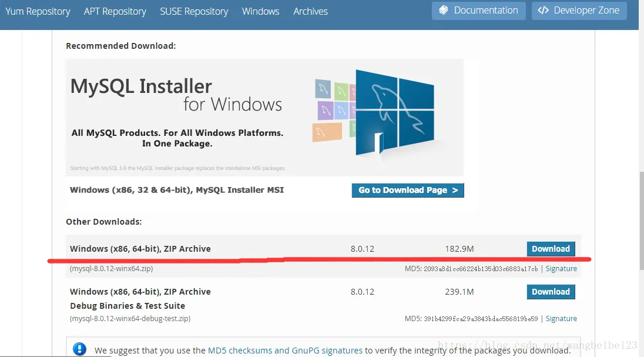
Task: Click the 8.0.12 version in first row
Action: [x=362, y=249]
